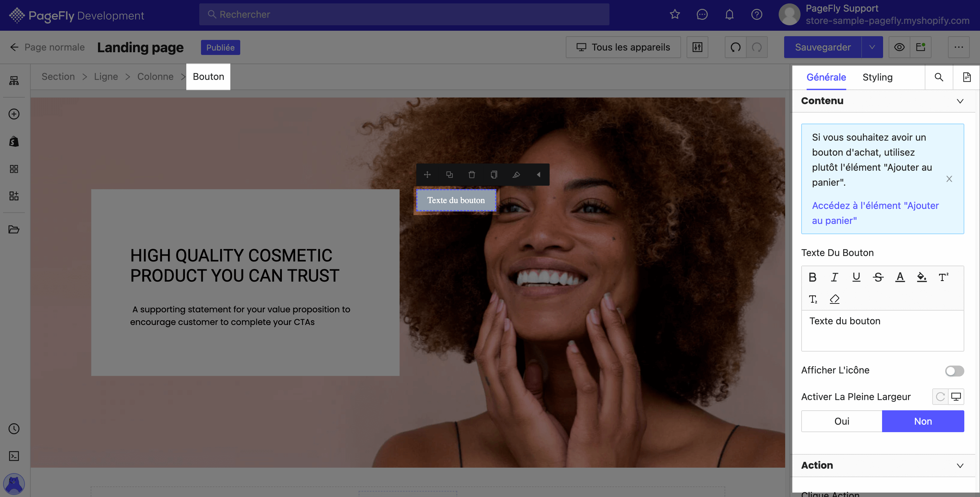This screenshot has height=497, width=980.
Task: Click the paint style icon in element toolbar
Action: tap(516, 175)
